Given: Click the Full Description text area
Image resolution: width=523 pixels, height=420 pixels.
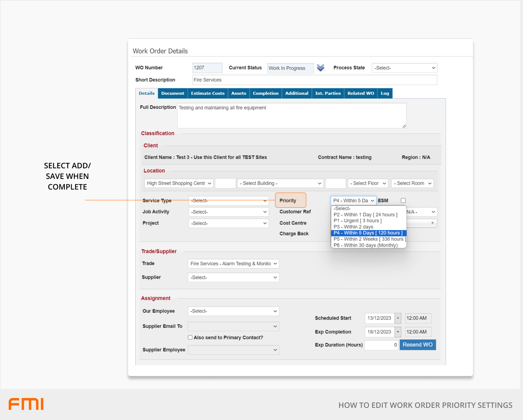Looking at the screenshot, I should pos(291,116).
